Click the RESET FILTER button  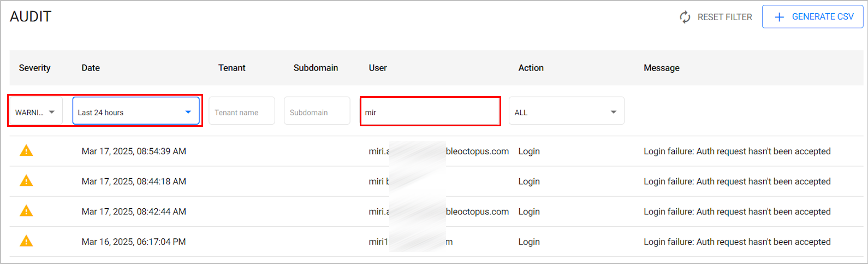[716, 17]
